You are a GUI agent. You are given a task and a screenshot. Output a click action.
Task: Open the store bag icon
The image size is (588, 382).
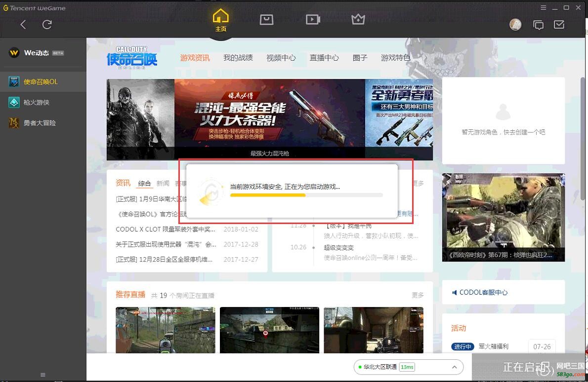[x=267, y=19]
